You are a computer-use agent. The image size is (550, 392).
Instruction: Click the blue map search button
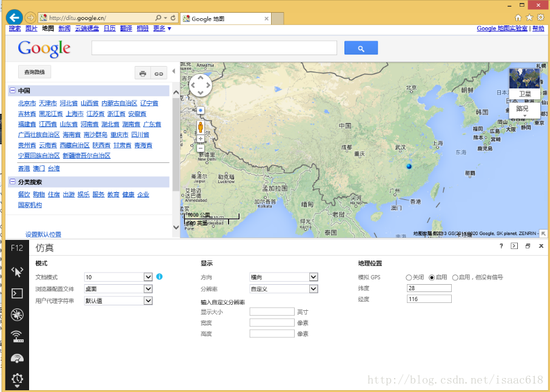(361, 48)
